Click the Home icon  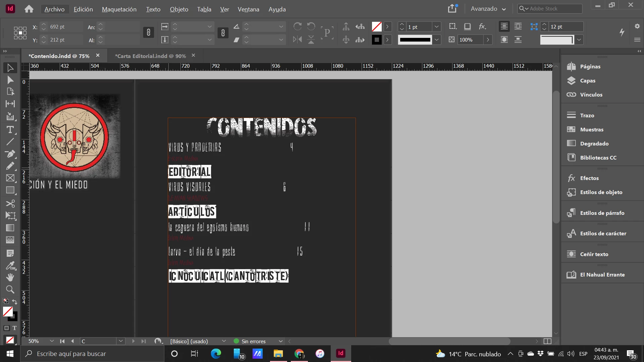click(29, 9)
